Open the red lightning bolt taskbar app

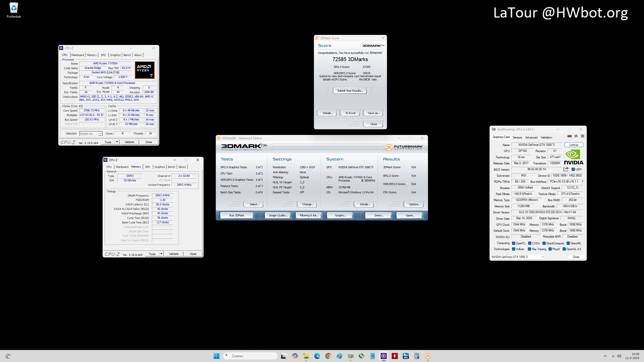point(395,356)
